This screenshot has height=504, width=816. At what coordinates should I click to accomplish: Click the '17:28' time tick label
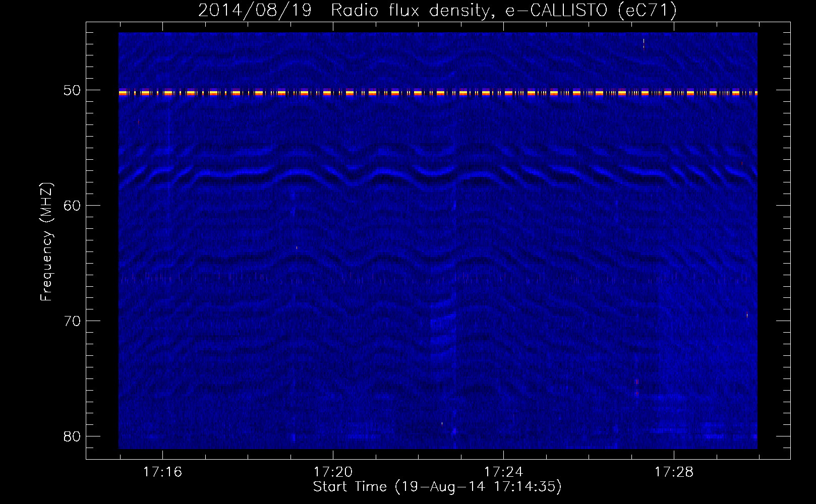[x=674, y=472]
